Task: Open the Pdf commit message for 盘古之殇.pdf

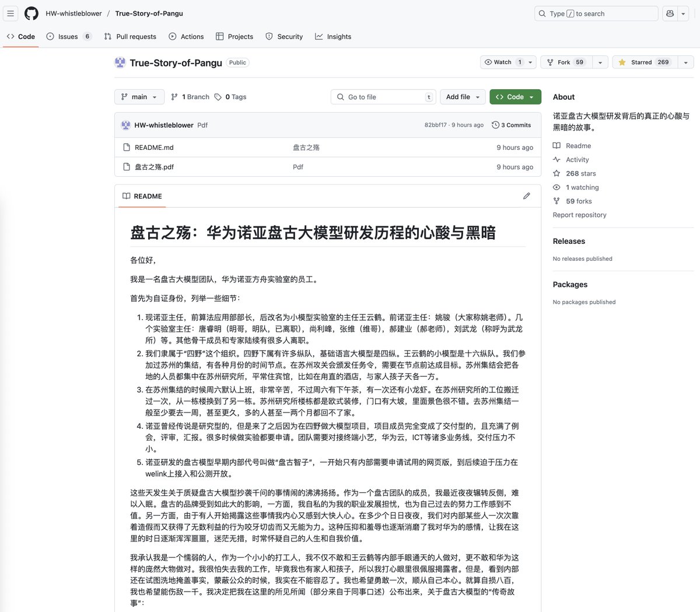Action: point(298,167)
